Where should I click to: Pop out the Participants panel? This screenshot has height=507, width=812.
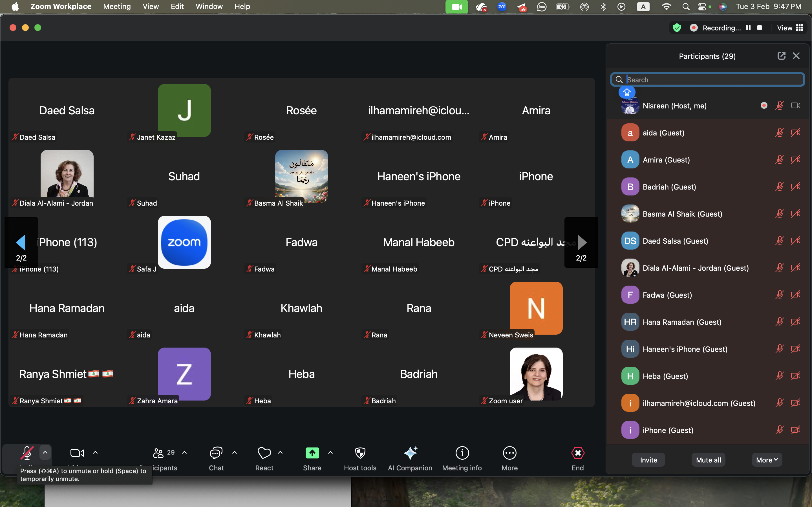[781, 56]
